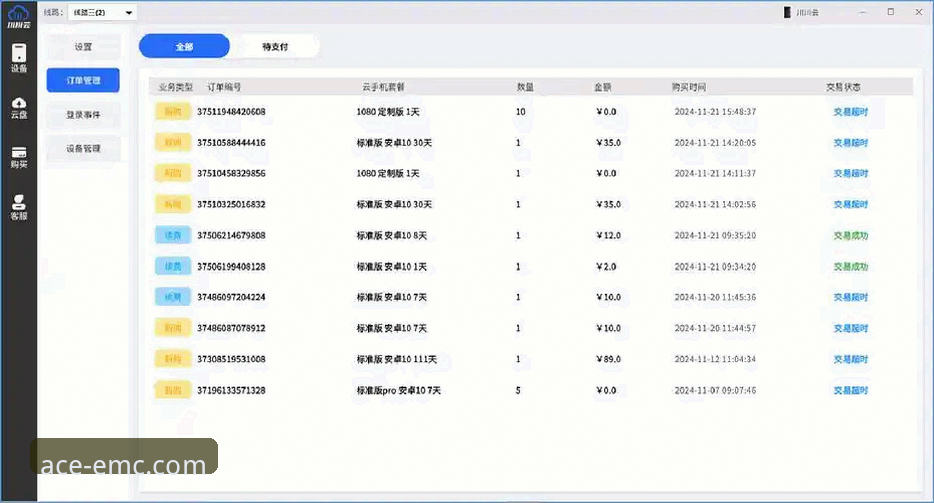Click the yellow tag of order 37510588444416

point(173,142)
